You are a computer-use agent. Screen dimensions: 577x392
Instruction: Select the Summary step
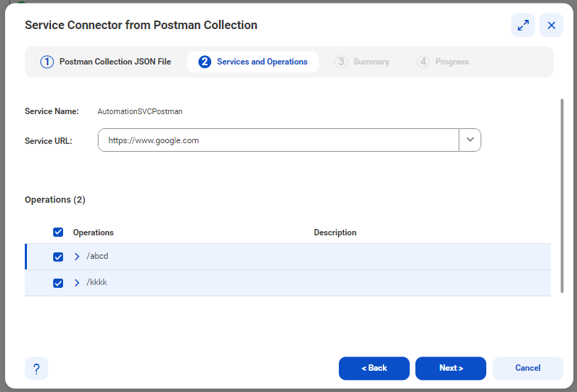pyautogui.click(x=362, y=62)
